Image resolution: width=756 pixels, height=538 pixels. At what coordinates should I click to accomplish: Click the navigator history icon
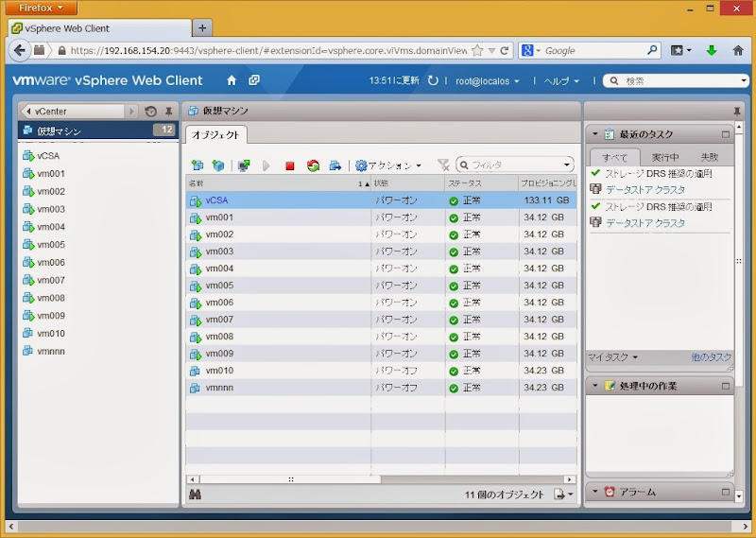[x=150, y=112]
